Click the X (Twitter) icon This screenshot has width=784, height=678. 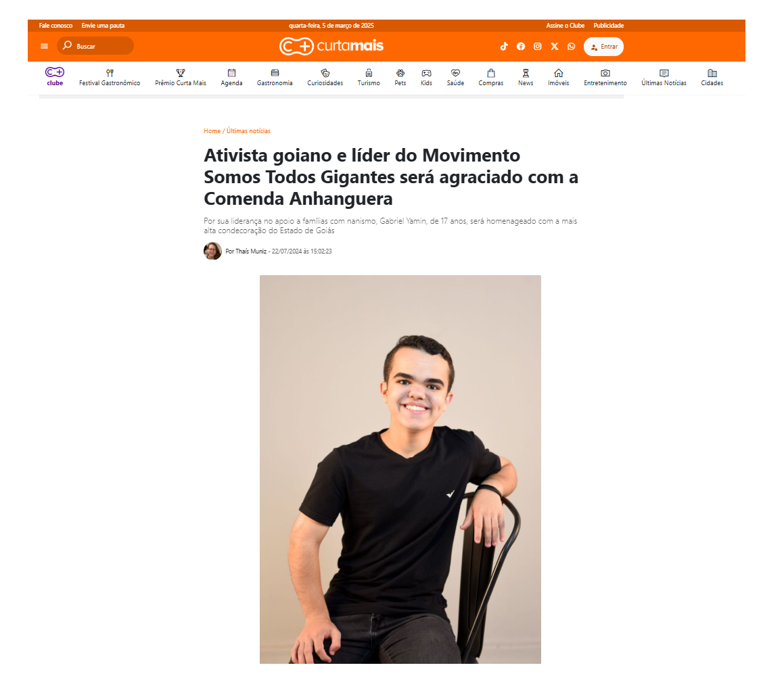555,47
